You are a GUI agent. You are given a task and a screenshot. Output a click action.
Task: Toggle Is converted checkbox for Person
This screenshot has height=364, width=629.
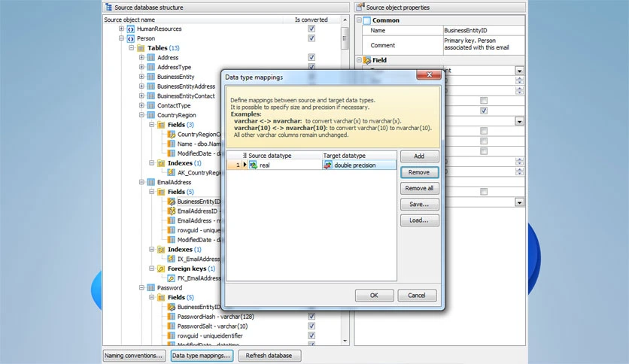(311, 38)
